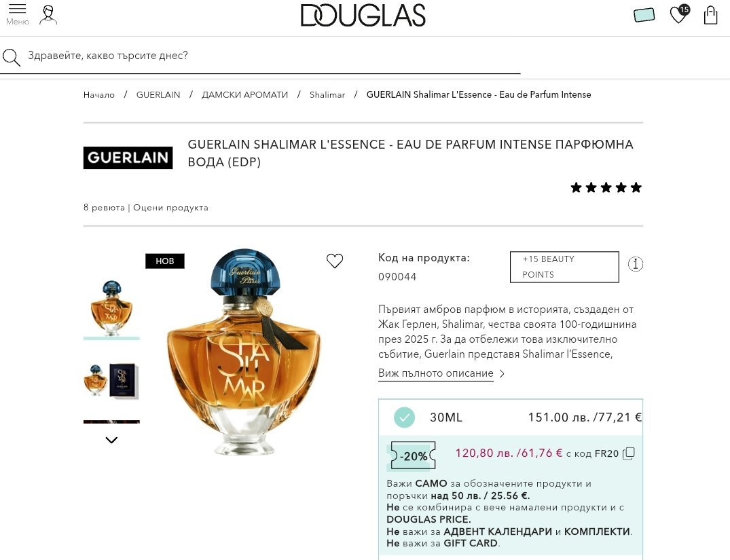Copy the FR20 promo code icon
The image size is (730, 560).
629,453
